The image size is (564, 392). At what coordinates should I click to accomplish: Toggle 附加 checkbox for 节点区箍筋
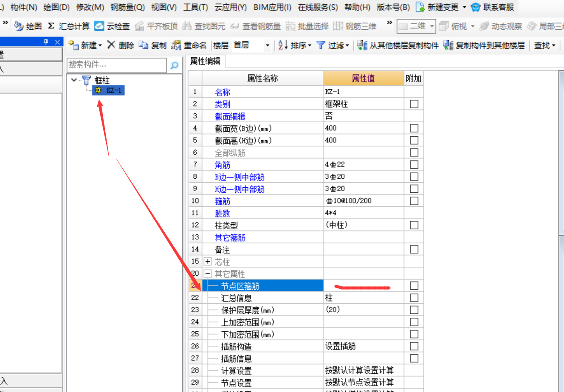[414, 286]
